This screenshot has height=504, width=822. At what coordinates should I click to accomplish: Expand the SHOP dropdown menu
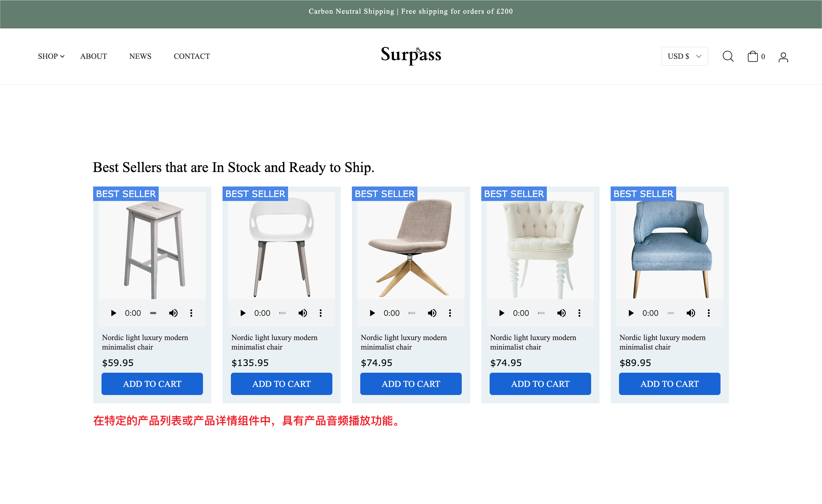click(x=51, y=56)
